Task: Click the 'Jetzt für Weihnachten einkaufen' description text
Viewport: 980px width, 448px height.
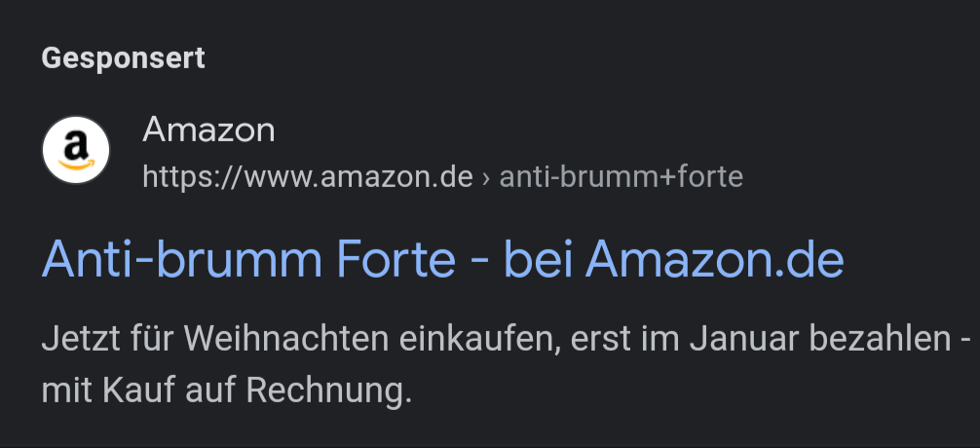Action: [x=297, y=339]
